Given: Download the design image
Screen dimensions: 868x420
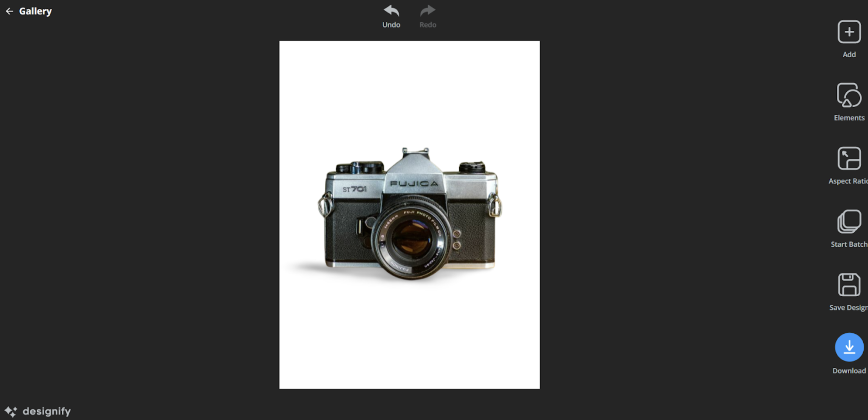Looking at the screenshot, I should 849,347.
